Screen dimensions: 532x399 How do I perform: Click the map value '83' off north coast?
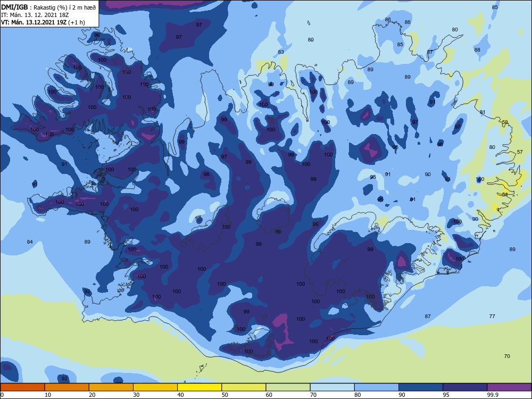(x=281, y=52)
